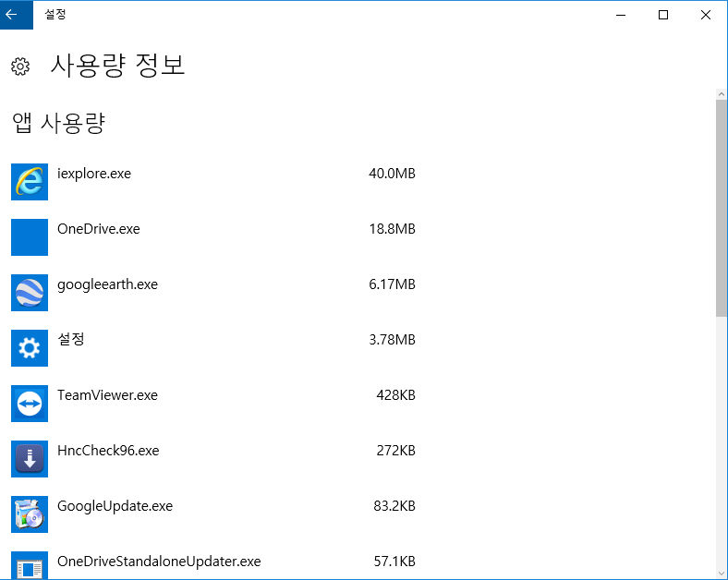Click the 428KB usage value
The width and height of the screenshot is (728, 580).
396,395
